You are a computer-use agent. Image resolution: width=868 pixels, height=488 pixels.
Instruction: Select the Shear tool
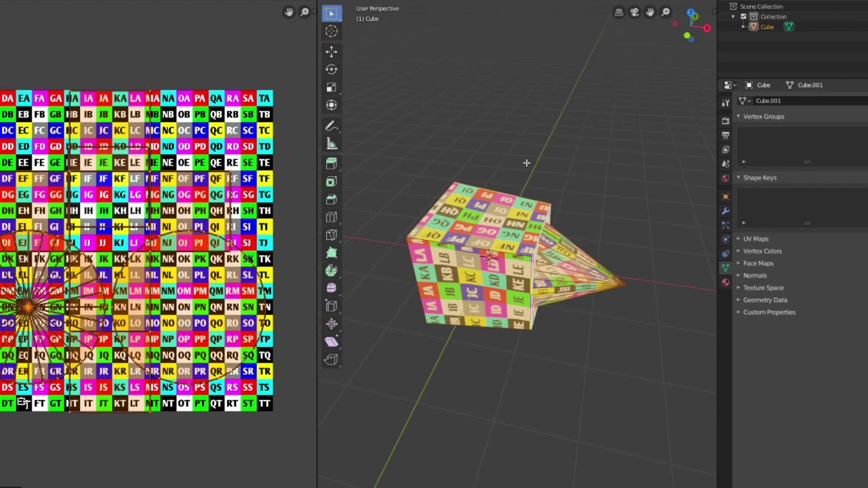[331, 342]
